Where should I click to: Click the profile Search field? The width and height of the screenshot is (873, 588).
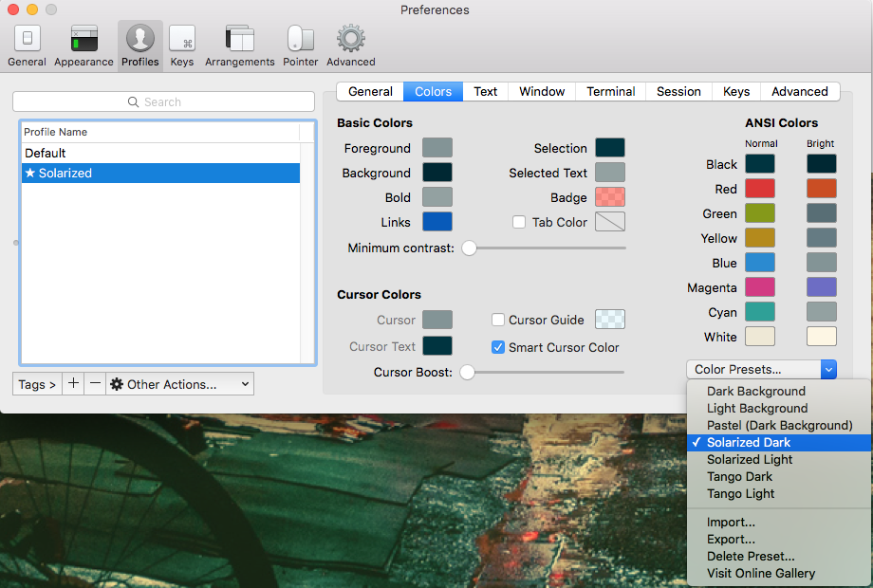163,101
